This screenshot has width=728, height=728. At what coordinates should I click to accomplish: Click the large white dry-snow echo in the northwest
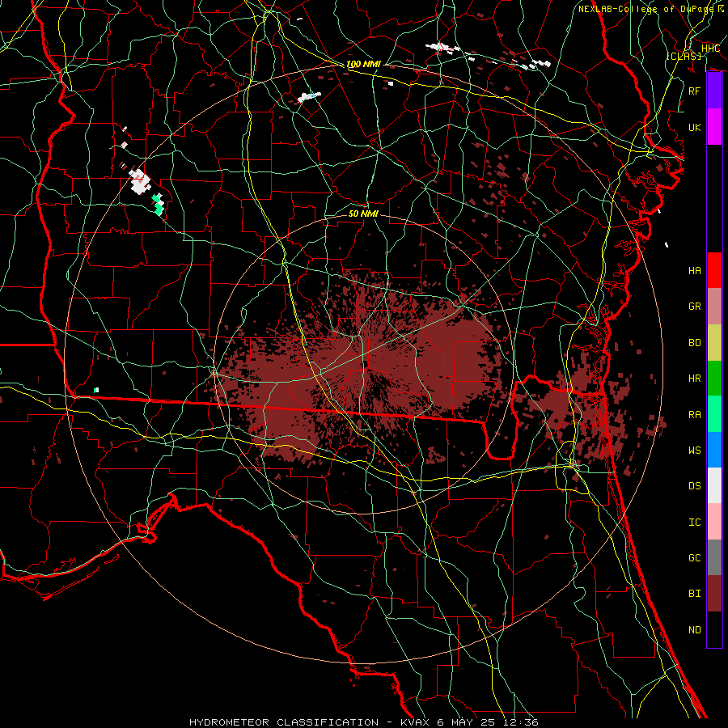140,181
